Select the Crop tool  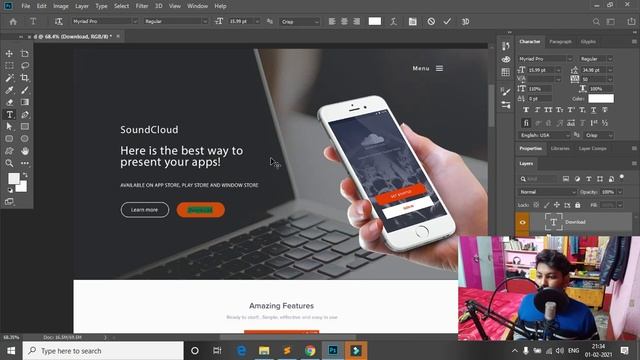pyautogui.click(x=25, y=78)
